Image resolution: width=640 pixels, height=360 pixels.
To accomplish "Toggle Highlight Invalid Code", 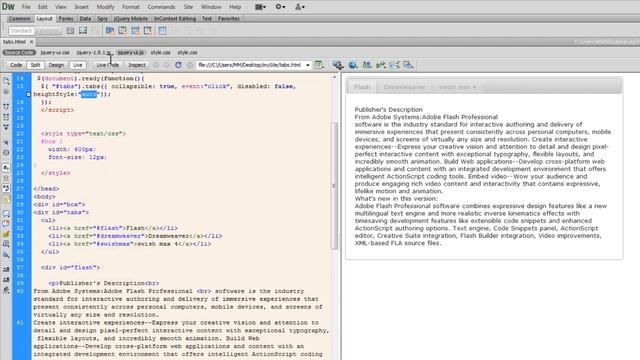I will coord(6,178).
